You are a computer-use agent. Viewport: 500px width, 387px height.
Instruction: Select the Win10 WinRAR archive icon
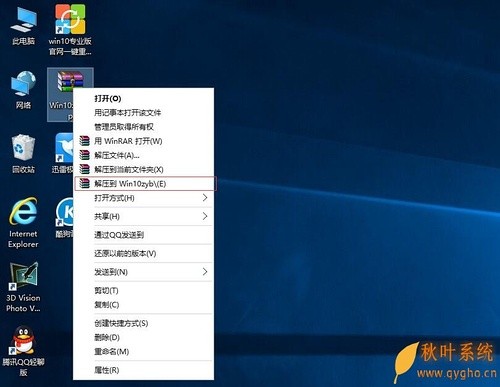(70, 82)
